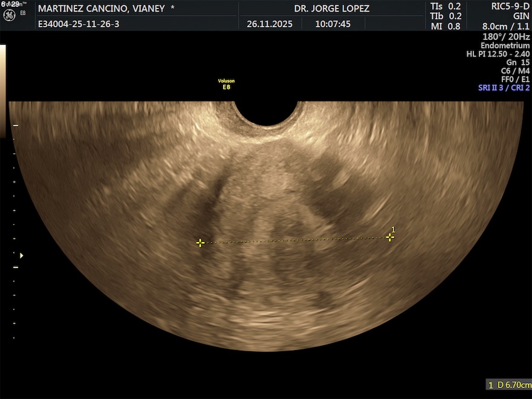This screenshot has width=532, height=399.
Task: Click the yellow Voluson E8 probe marker
Action: (x=226, y=84)
